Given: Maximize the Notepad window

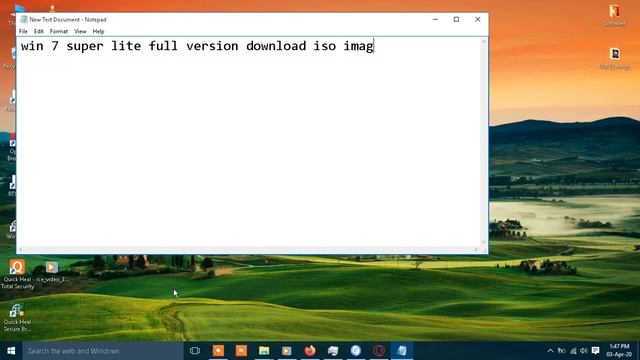Looking at the screenshot, I should [x=456, y=19].
